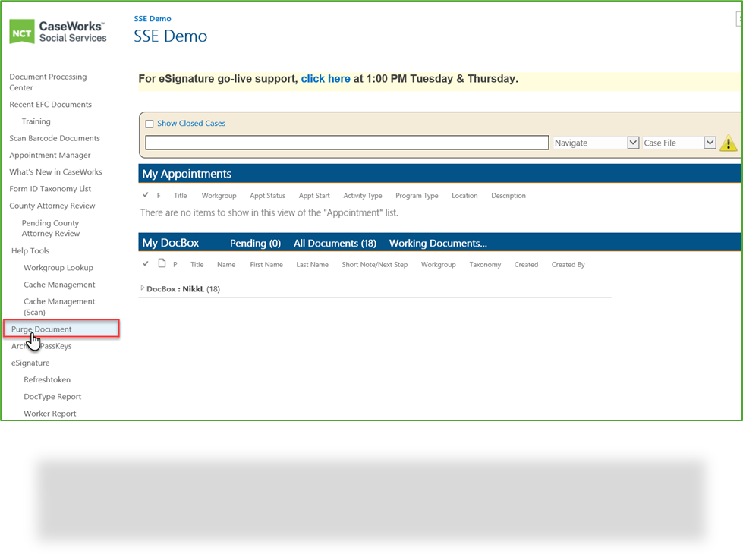Open County Attorney Review

coord(52,206)
